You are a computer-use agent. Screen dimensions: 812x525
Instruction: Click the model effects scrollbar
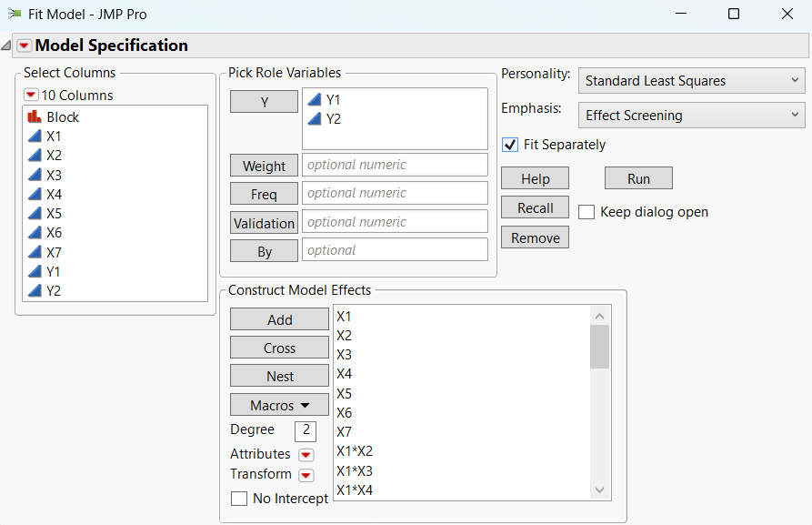pos(598,346)
